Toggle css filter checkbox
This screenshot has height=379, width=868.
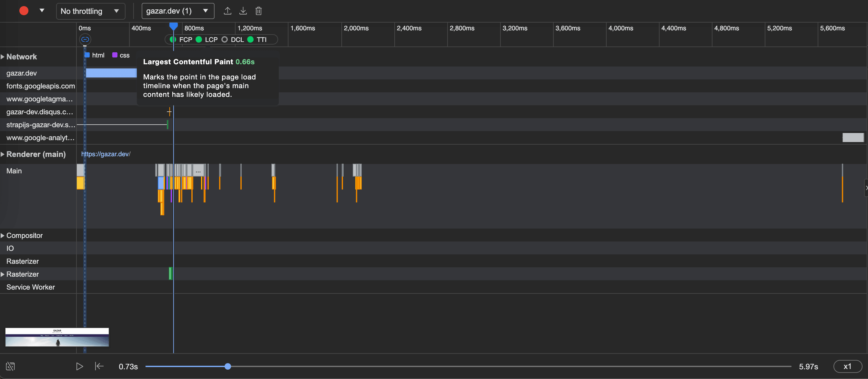click(x=114, y=55)
